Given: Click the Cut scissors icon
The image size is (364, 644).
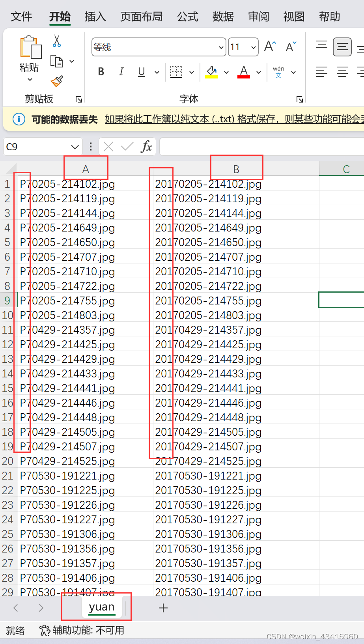Looking at the screenshot, I should click(x=57, y=41).
